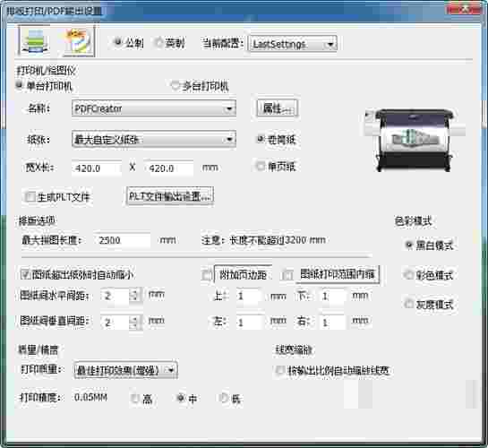Image resolution: width=488 pixels, height=448 pixels.
Task: Click the 注意: 长度不能超过3200 mm note
Action: coord(263,240)
